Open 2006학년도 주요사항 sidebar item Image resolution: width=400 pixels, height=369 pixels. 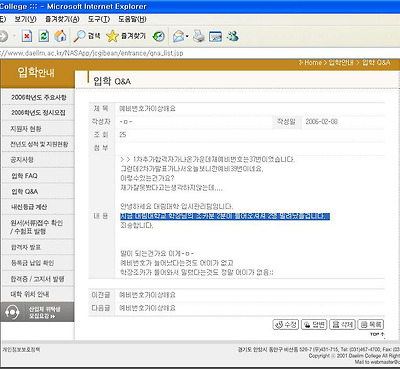pos(39,97)
